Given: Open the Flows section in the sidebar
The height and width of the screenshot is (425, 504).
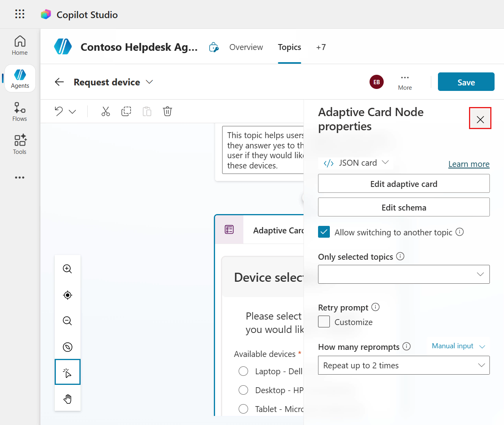Looking at the screenshot, I should point(19,111).
